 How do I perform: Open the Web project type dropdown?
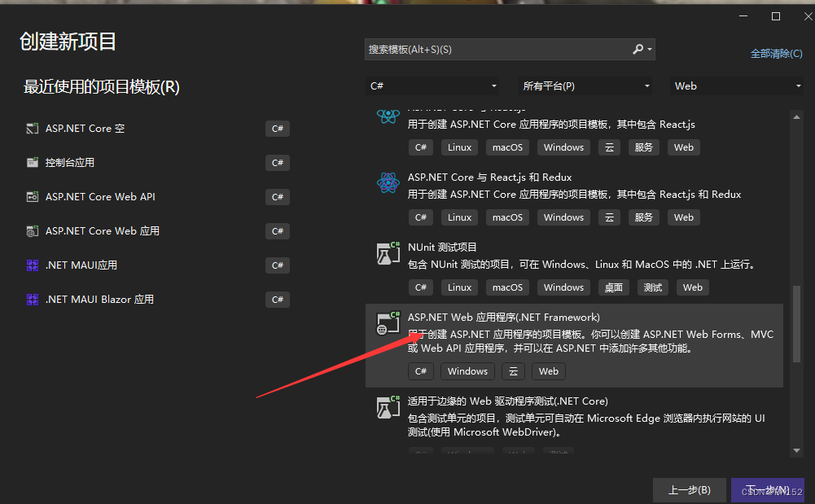(737, 85)
